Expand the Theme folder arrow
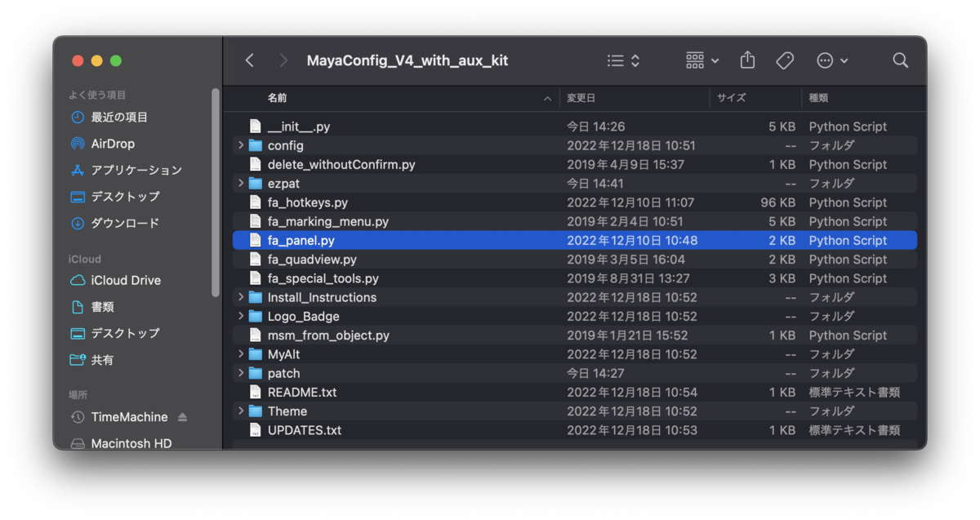Viewport: 980px width, 520px height. coord(241,411)
